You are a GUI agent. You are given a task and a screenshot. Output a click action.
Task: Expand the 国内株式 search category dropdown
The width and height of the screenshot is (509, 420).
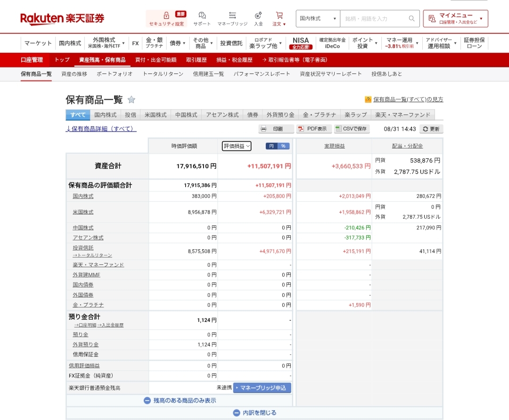pyautogui.click(x=318, y=19)
